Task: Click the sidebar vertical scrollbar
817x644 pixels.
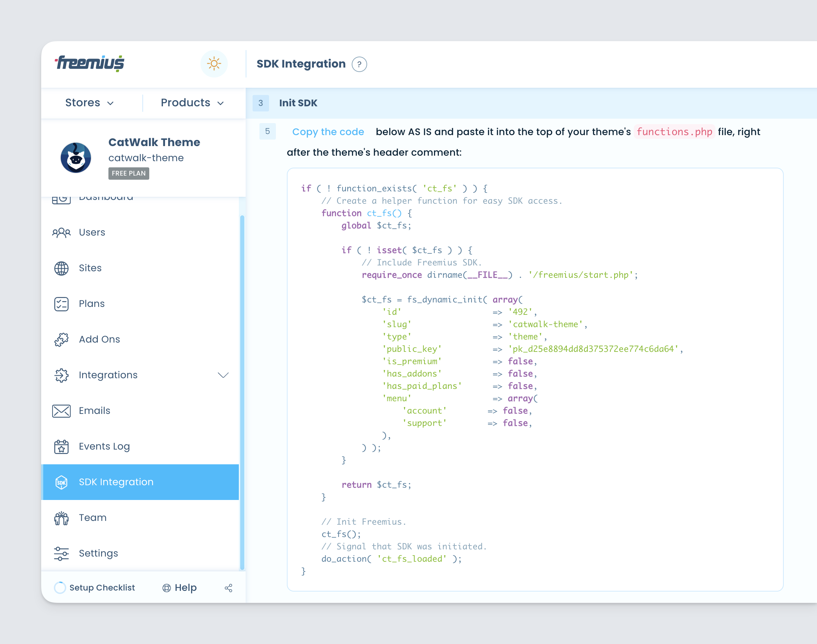Action: (242, 392)
